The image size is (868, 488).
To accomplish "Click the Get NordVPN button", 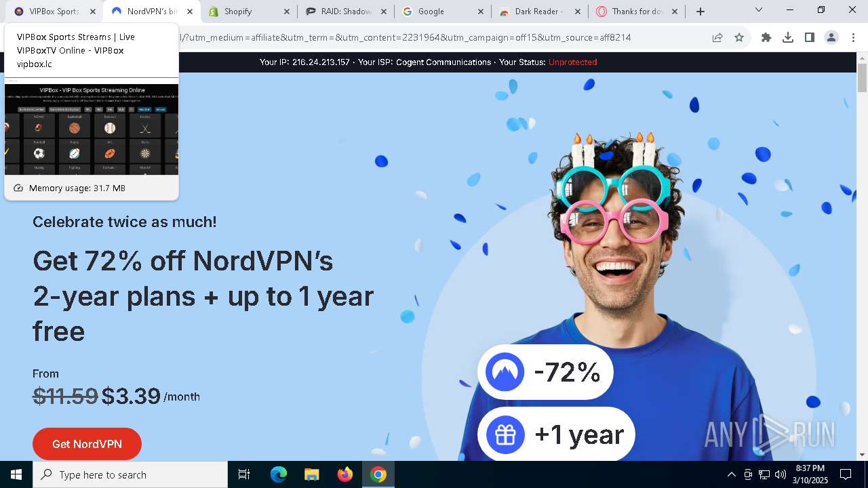I will point(87,444).
